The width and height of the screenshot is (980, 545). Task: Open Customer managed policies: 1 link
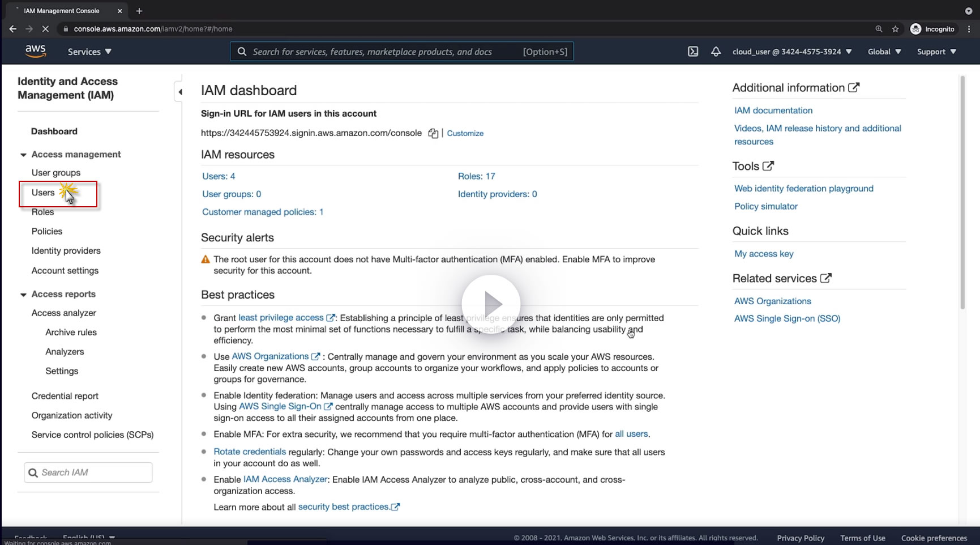(x=263, y=212)
